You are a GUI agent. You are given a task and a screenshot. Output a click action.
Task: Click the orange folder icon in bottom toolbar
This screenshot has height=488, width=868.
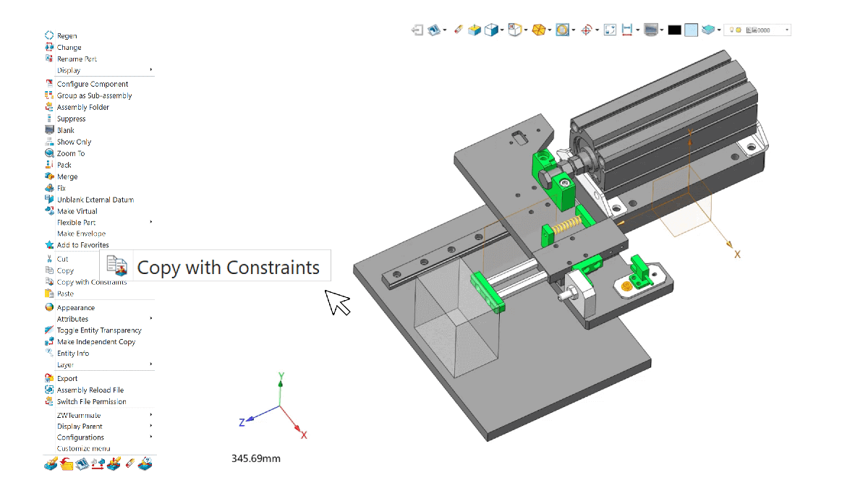pos(67,464)
